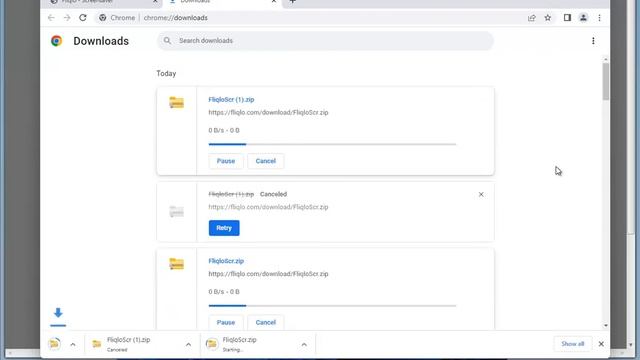
Task: Click the scrollbar up arrow
Action: click(605, 60)
